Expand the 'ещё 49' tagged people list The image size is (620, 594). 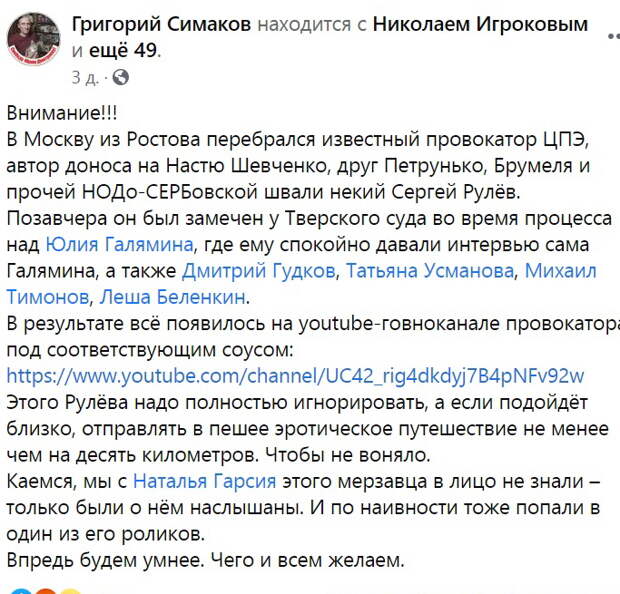tap(123, 51)
